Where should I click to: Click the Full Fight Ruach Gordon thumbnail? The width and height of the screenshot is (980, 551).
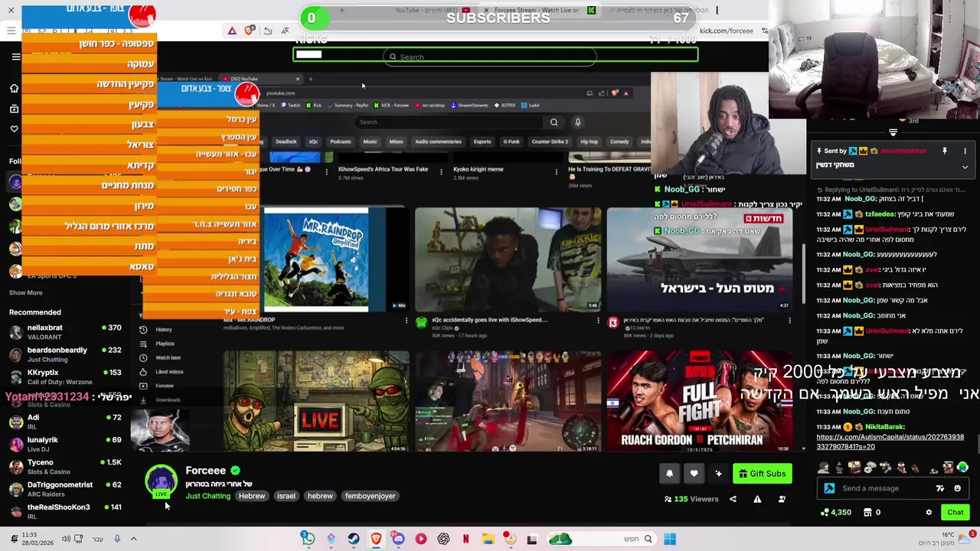pos(699,401)
